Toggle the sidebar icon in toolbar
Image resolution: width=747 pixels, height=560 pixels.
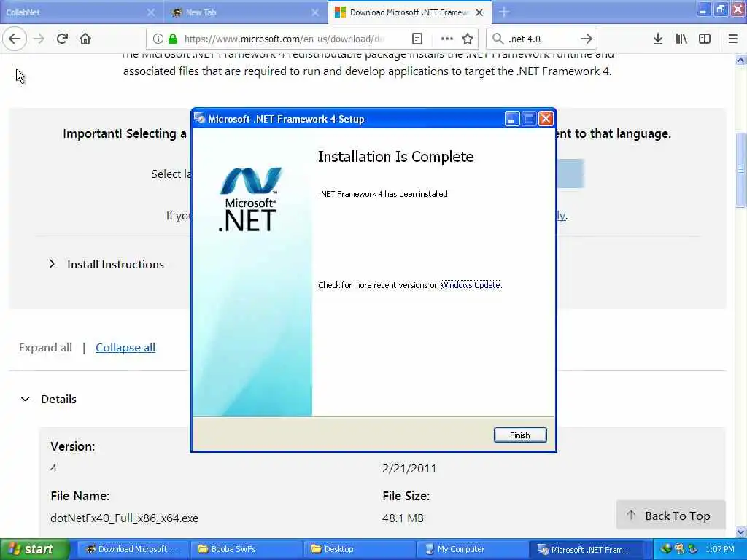tap(705, 39)
